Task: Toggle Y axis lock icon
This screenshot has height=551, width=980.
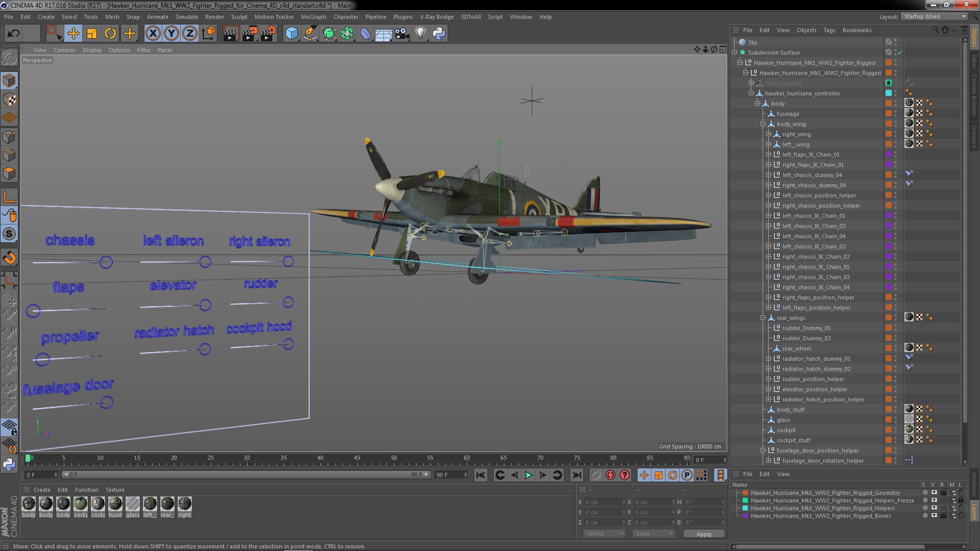Action: click(171, 34)
